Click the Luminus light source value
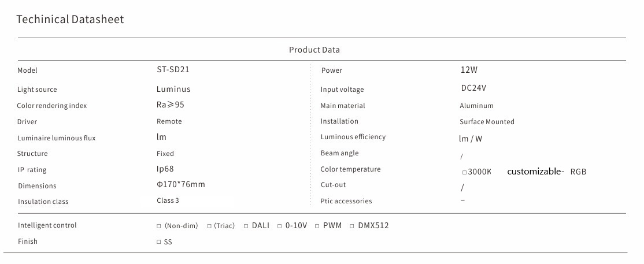Image resolution: width=644 pixels, height=264 pixels. (173, 89)
